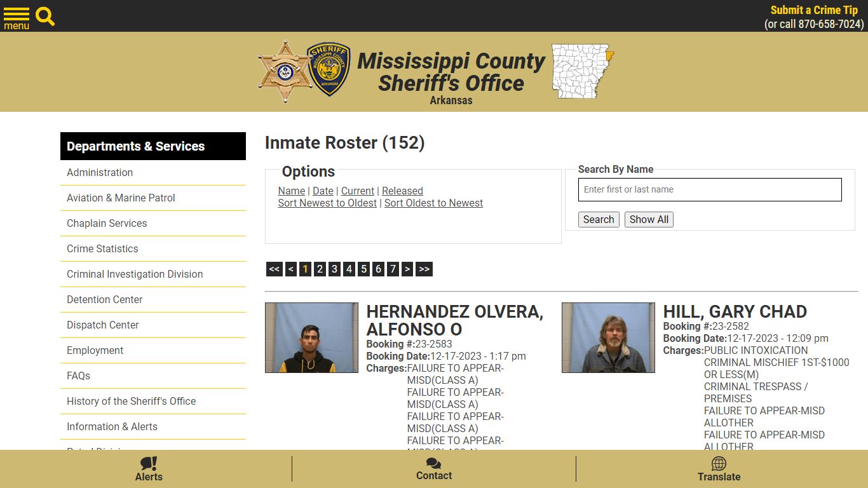The height and width of the screenshot is (488, 868).
Task: Show Current inmates
Action: click(358, 191)
